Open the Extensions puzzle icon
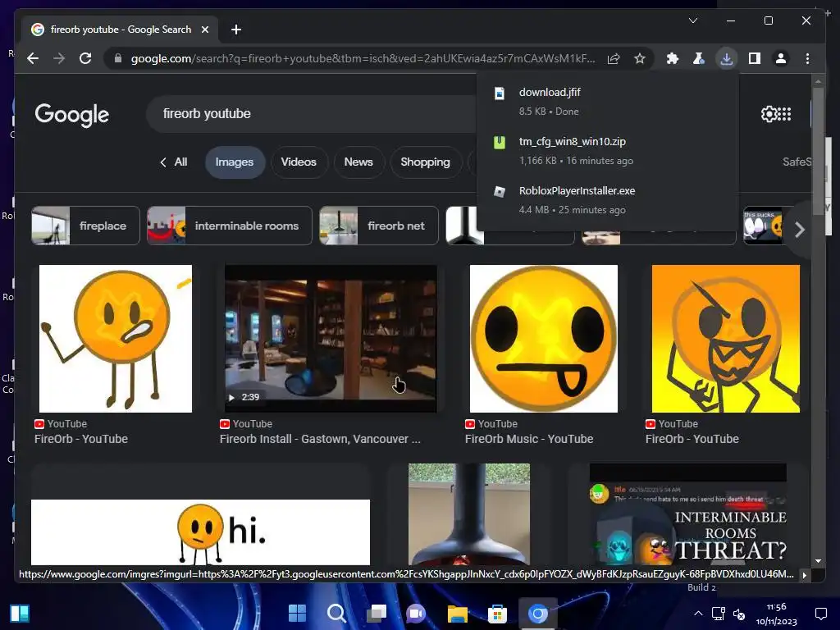 tap(673, 58)
